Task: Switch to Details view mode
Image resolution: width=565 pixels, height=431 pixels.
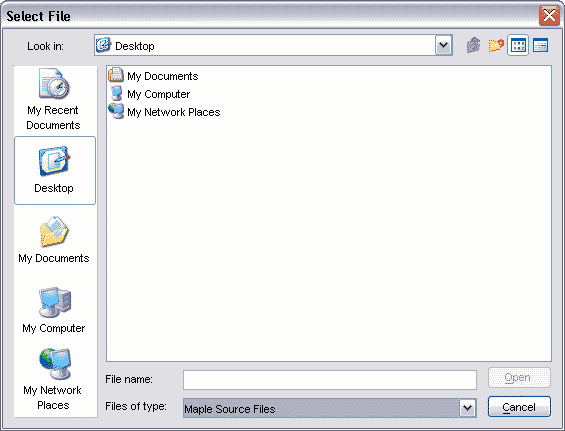Action: coord(540,45)
